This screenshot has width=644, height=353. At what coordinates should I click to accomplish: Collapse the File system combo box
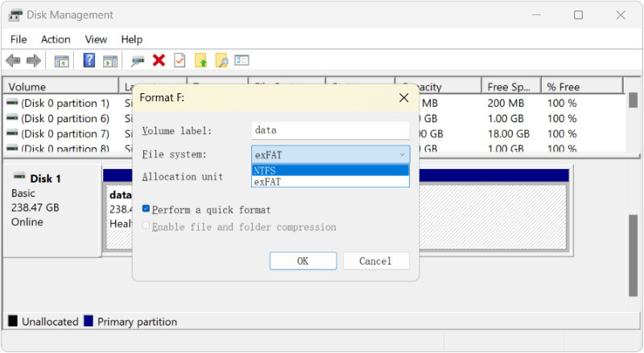[x=402, y=154]
